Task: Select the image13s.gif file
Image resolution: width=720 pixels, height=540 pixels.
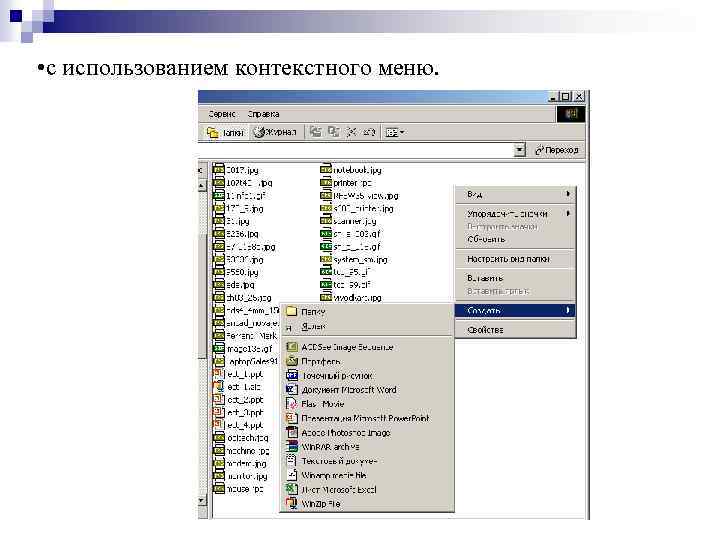Action: [243, 349]
